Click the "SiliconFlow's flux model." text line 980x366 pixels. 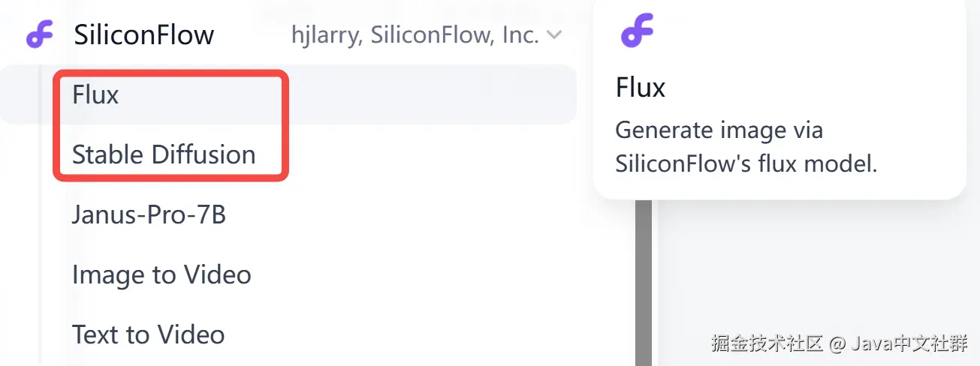(746, 163)
